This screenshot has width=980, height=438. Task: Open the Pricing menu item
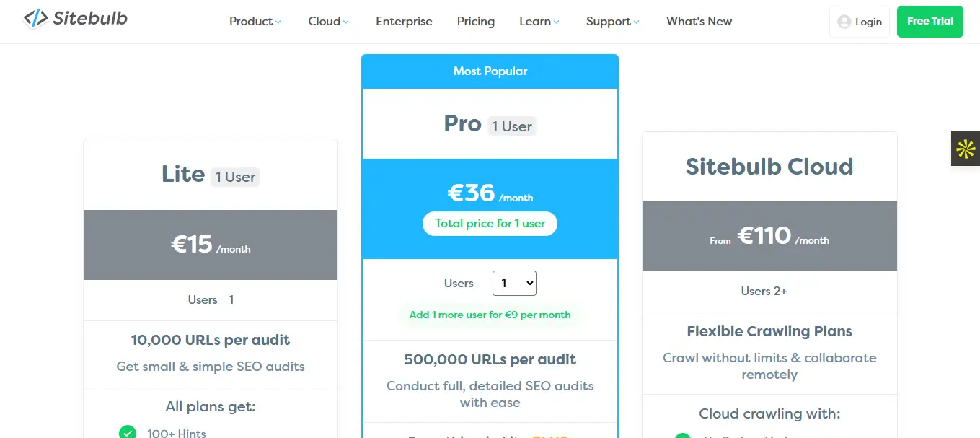[476, 22]
